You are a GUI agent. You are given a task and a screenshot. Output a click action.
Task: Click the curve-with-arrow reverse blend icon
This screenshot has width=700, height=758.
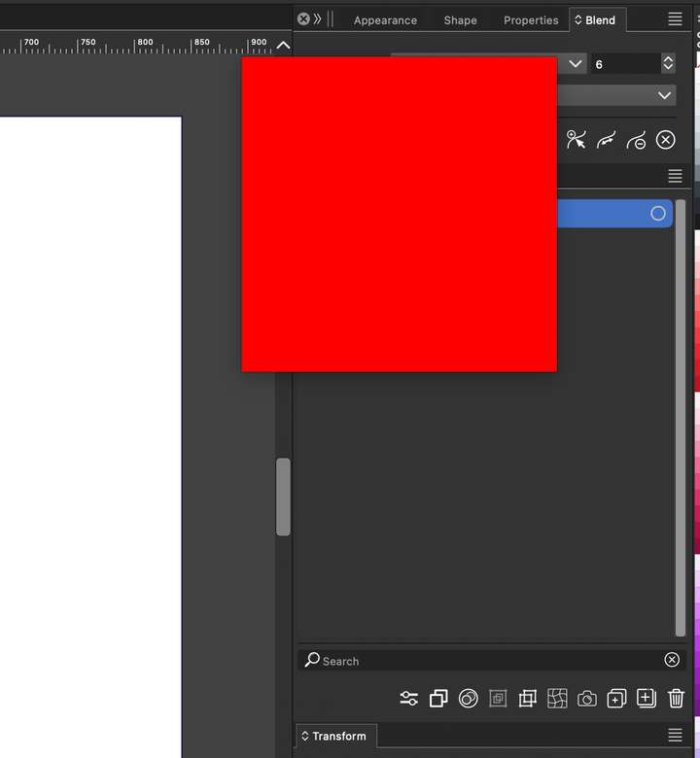pyautogui.click(x=606, y=140)
